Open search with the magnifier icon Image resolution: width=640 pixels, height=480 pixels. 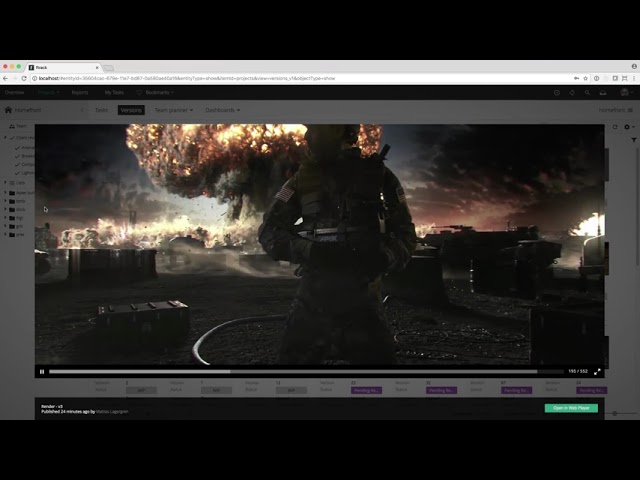pyautogui.click(x=587, y=93)
